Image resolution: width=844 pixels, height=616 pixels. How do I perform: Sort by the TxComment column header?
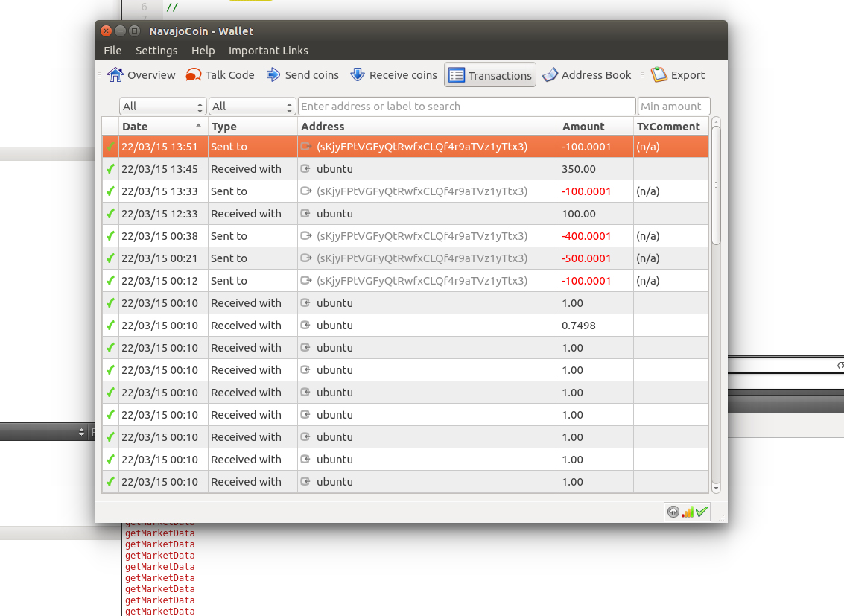(x=670, y=127)
